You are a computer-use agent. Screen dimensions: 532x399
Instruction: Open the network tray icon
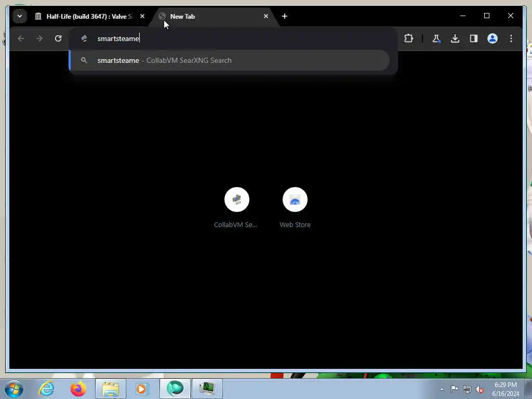point(467,389)
